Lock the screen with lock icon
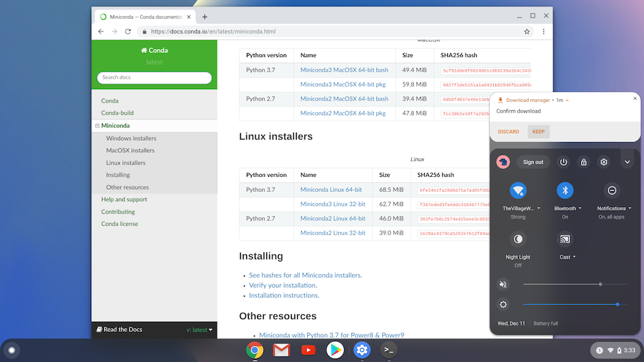The height and width of the screenshot is (362, 644). [x=584, y=162]
